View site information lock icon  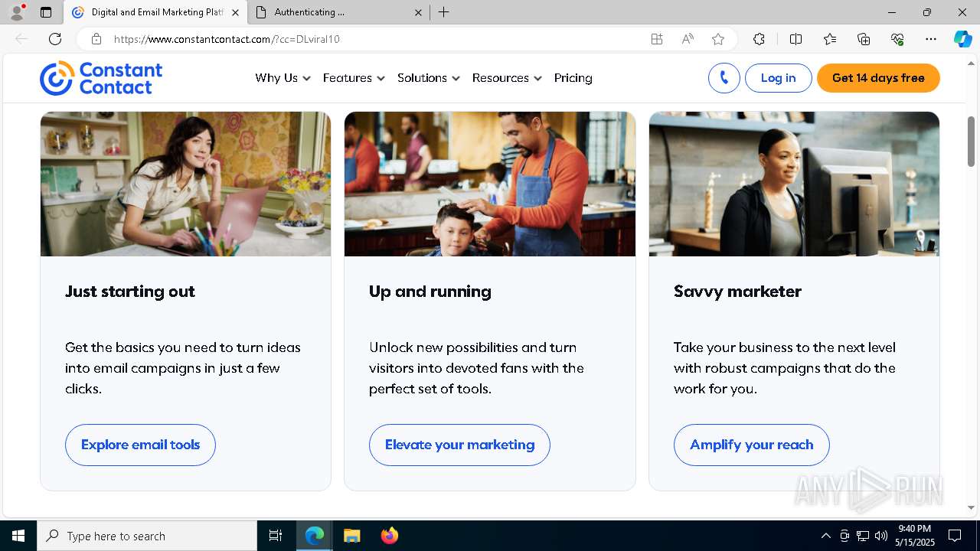[96, 39]
